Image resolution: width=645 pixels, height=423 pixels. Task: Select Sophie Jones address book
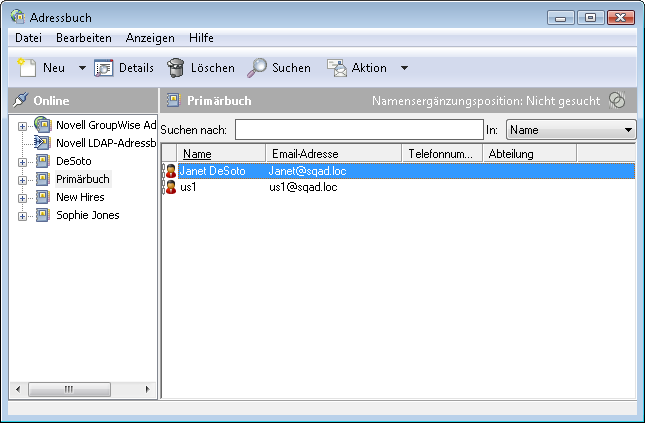(x=87, y=215)
